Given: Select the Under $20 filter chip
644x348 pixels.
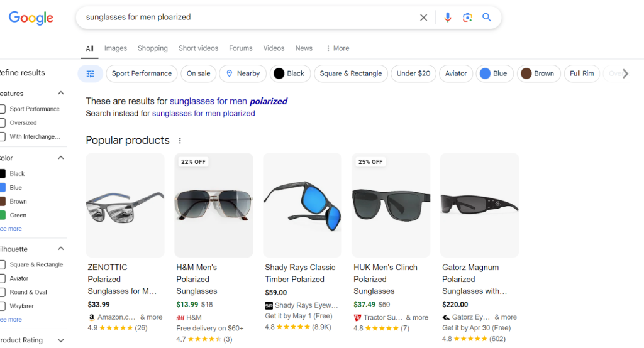Looking at the screenshot, I should point(413,73).
